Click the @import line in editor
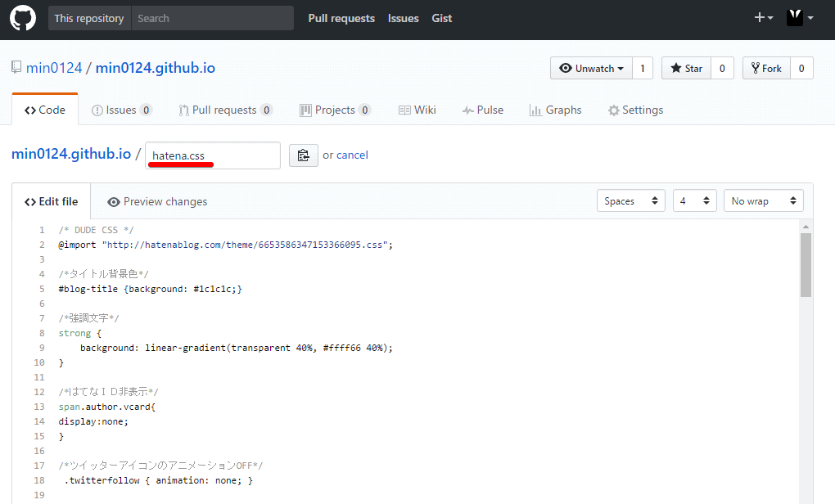 (226, 245)
